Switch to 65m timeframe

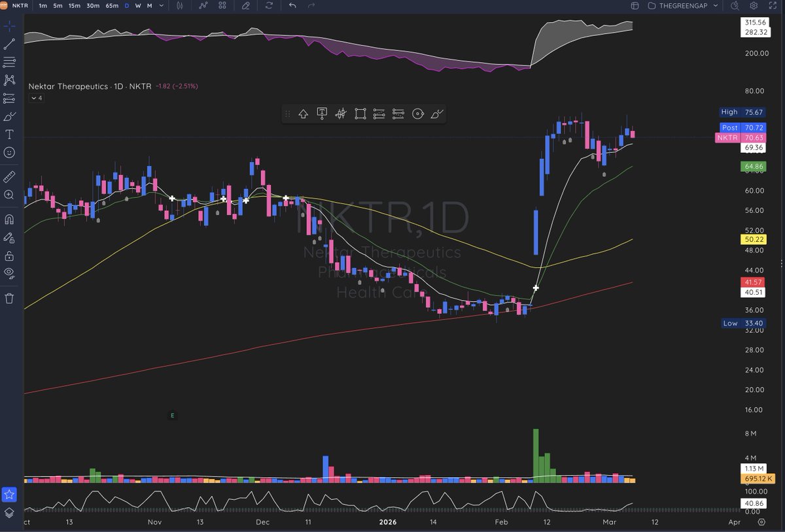coord(112,5)
